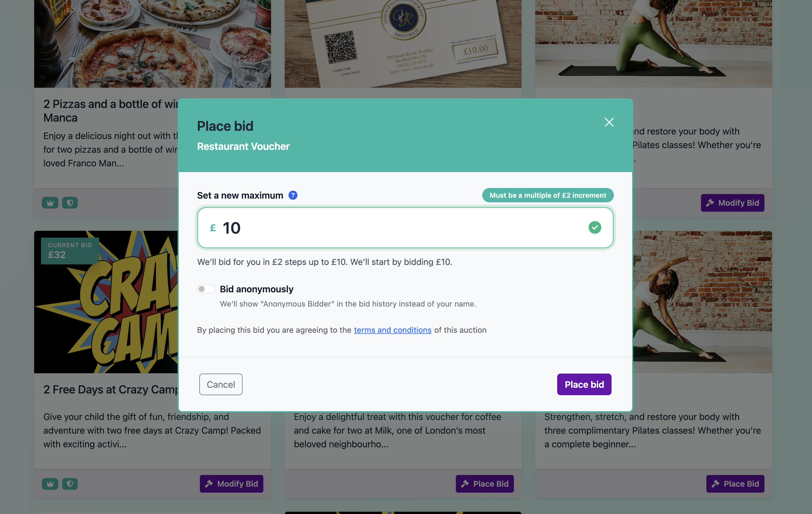Click the green checkmark inside the bid field
This screenshot has height=514, width=812.
coord(595,227)
